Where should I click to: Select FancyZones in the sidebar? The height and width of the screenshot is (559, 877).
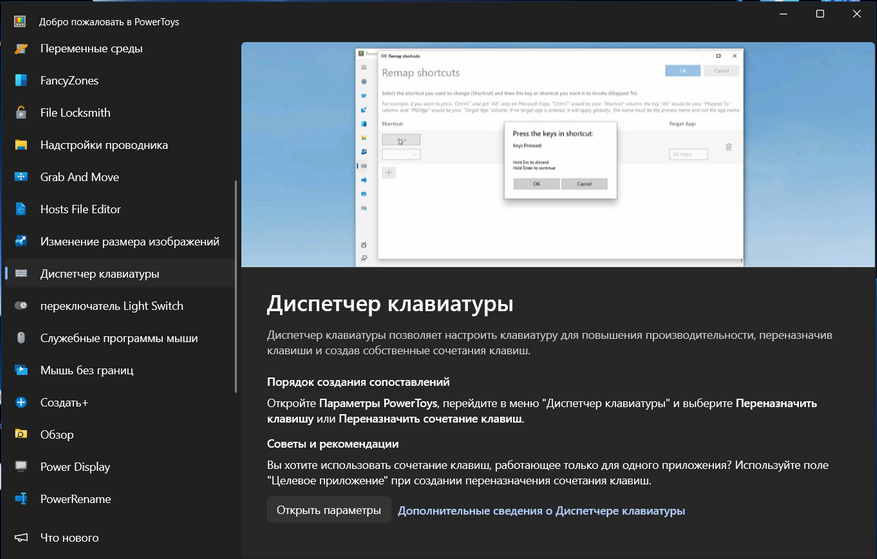[x=120, y=81]
